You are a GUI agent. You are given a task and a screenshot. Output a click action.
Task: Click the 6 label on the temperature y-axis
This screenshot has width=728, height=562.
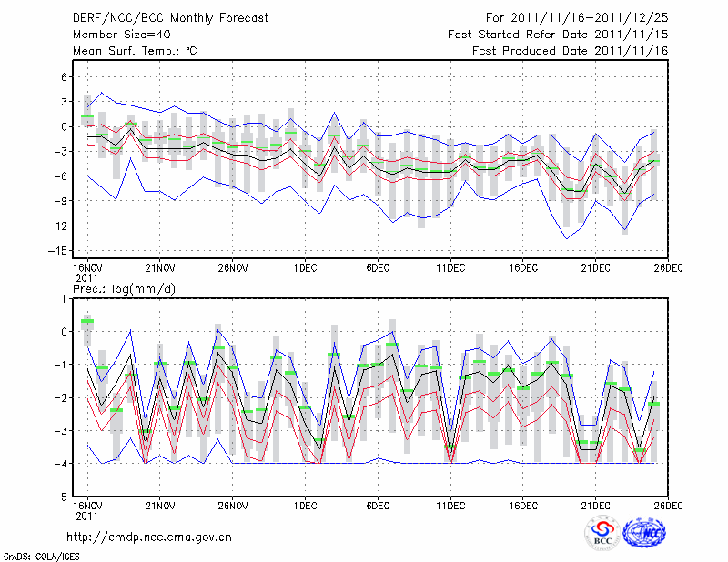(65, 77)
